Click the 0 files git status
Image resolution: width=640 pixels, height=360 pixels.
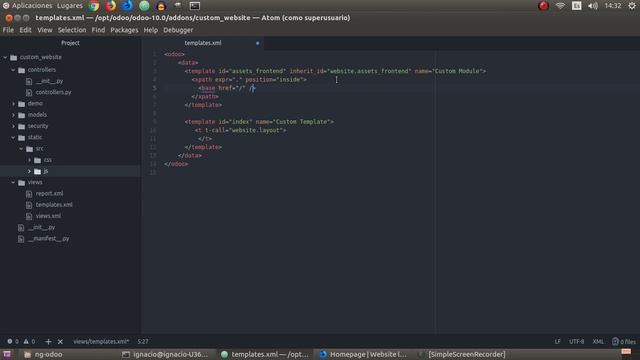pyautogui.click(x=624, y=342)
